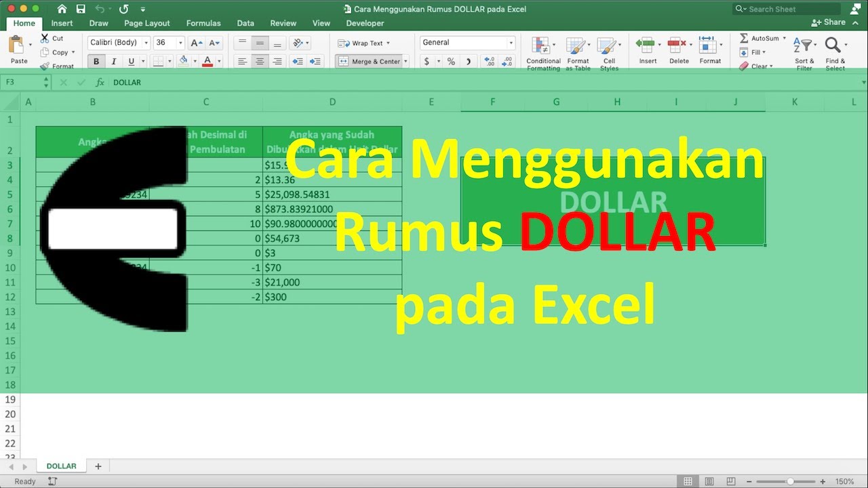Image resolution: width=868 pixels, height=488 pixels.
Task: Toggle top vertical alignment
Action: [x=242, y=43]
